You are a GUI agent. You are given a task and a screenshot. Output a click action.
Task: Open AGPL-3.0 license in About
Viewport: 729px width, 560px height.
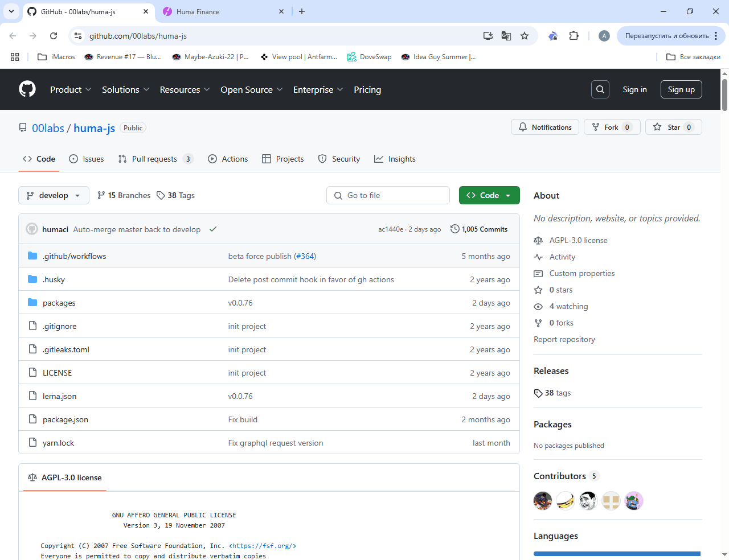click(578, 240)
